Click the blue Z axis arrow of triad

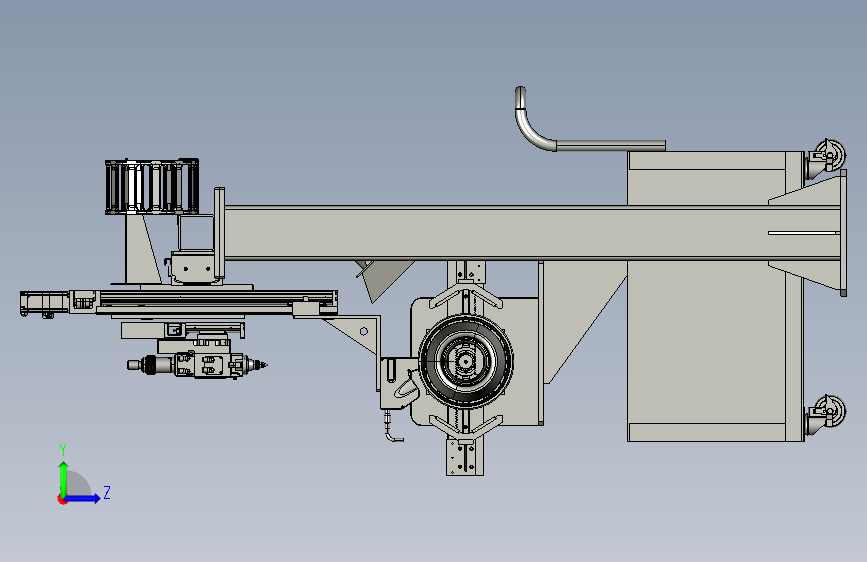pyautogui.click(x=83, y=498)
